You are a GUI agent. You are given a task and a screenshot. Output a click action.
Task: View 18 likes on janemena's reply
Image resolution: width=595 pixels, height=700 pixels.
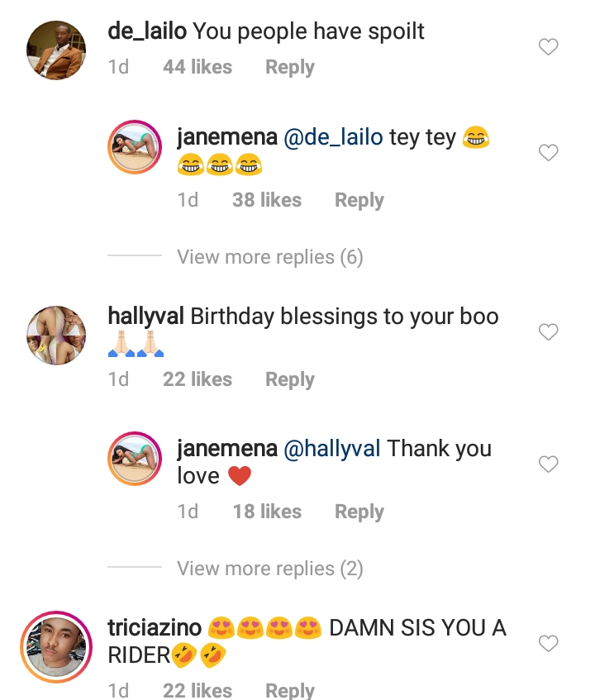267,512
